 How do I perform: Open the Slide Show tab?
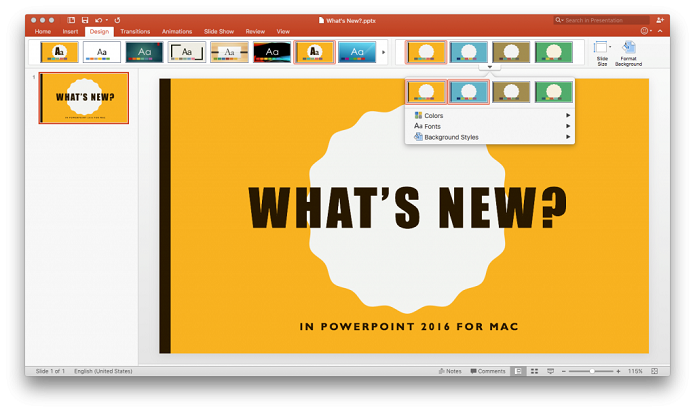pyautogui.click(x=219, y=31)
